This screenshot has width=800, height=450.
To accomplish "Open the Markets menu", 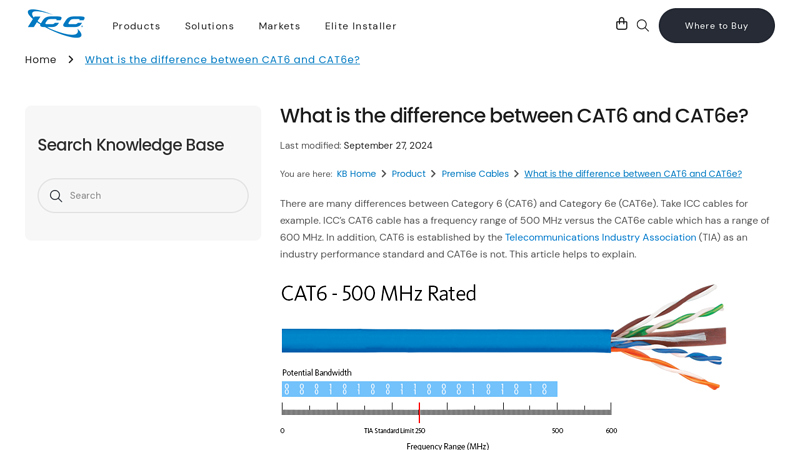I will tap(279, 26).
